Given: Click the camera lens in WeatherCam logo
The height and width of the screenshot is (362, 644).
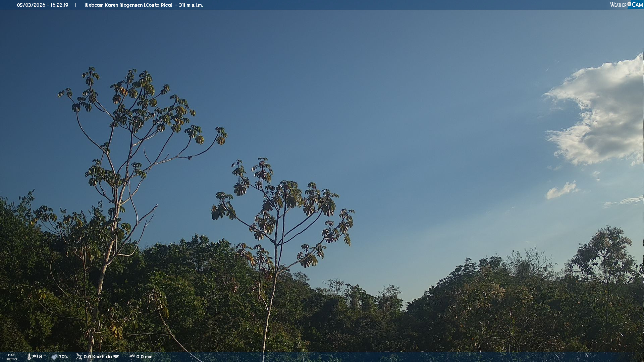Looking at the screenshot, I should pyautogui.click(x=629, y=4).
